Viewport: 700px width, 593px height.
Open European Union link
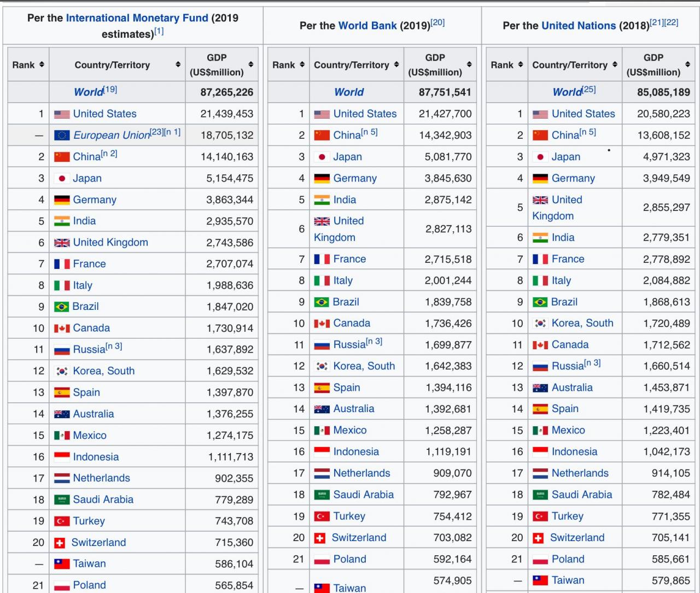pyautogui.click(x=111, y=136)
